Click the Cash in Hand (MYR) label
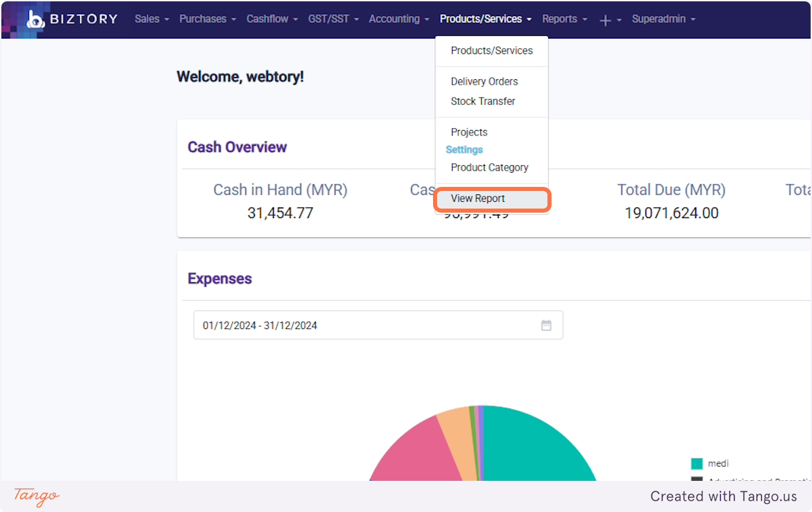Viewport: 812px width, 512px height. tap(280, 190)
